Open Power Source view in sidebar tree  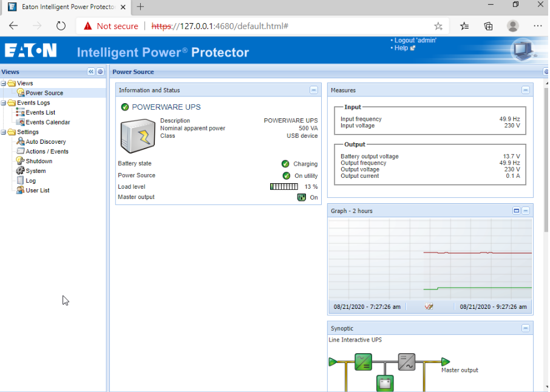click(x=44, y=93)
